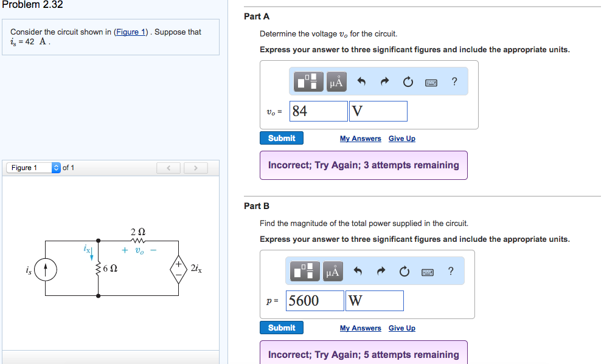Open My Answers for Part A
This screenshot has height=364, width=604.
(360, 139)
